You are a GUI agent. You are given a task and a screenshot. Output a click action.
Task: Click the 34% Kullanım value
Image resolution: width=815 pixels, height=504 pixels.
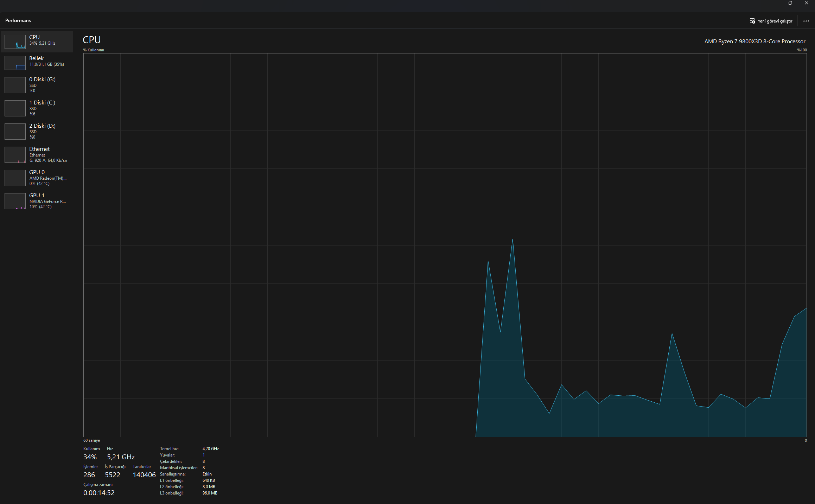tap(90, 457)
